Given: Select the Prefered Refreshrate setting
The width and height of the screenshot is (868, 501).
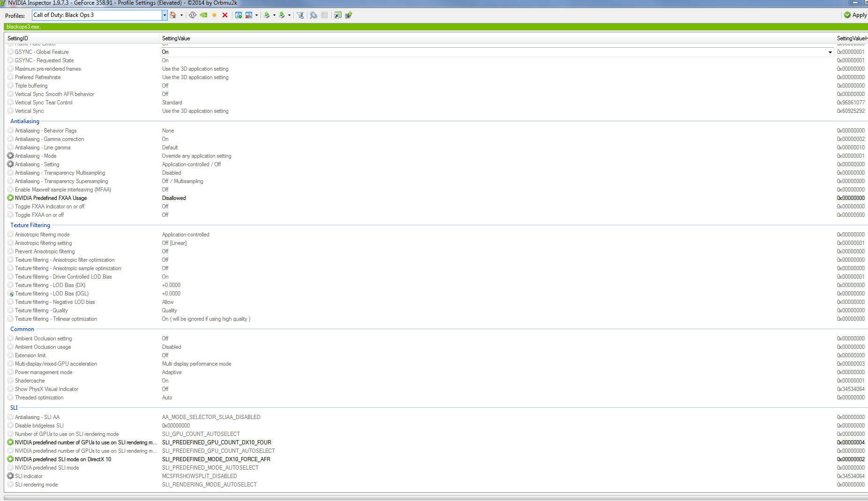Looking at the screenshot, I should 436,77.
